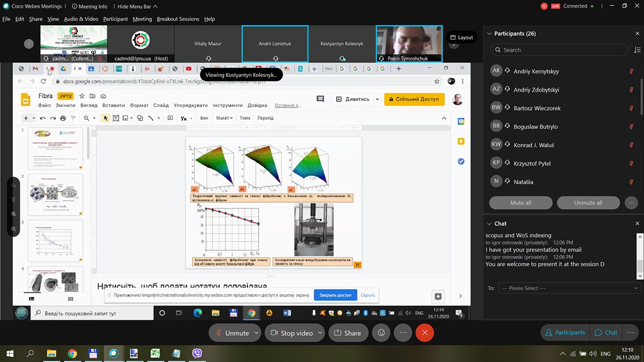
Task: Open more options in the meeting controls
Action: click(402, 333)
